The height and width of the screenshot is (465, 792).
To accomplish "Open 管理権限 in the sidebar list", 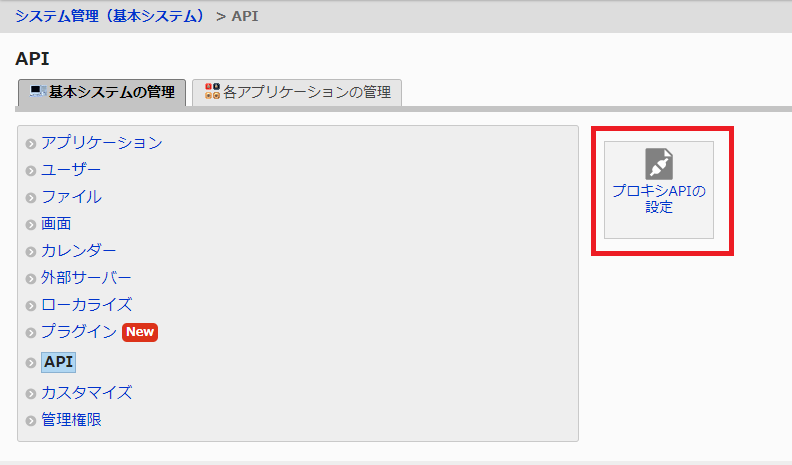I will tap(71, 420).
